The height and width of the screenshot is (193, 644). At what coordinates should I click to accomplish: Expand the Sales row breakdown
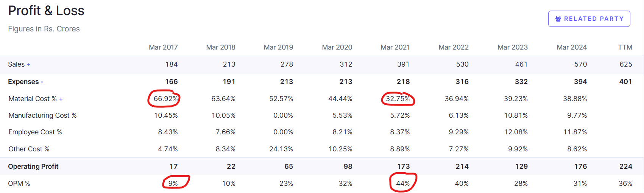pos(29,65)
